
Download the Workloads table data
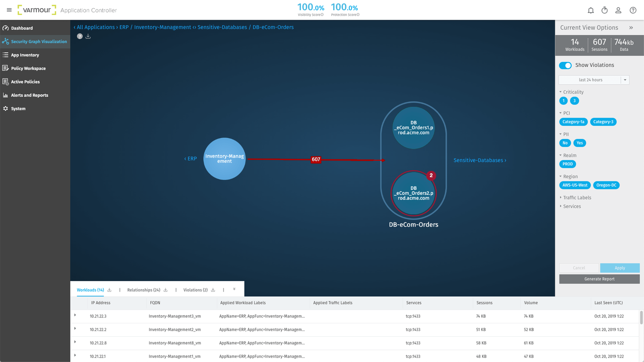pos(109,290)
